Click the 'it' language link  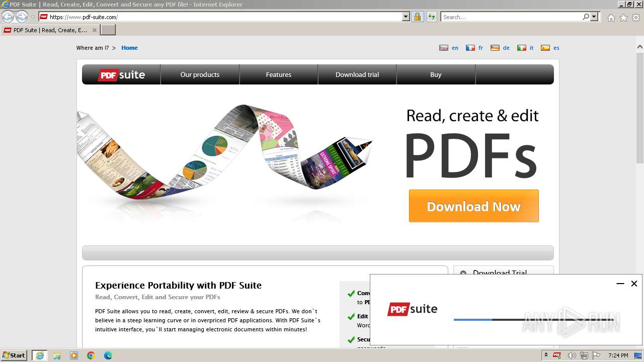(x=531, y=48)
